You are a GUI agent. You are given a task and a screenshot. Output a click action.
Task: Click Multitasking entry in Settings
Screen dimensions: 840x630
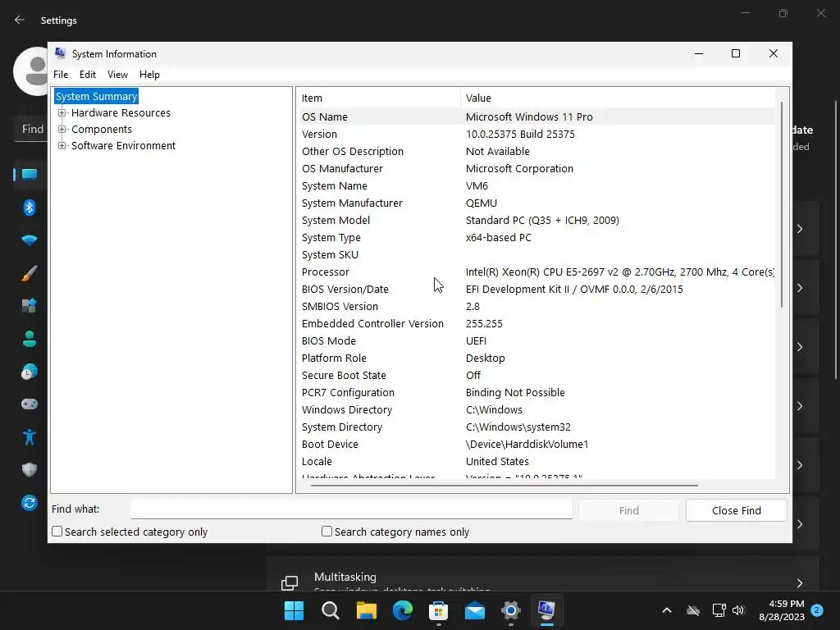tap(543, 574)
